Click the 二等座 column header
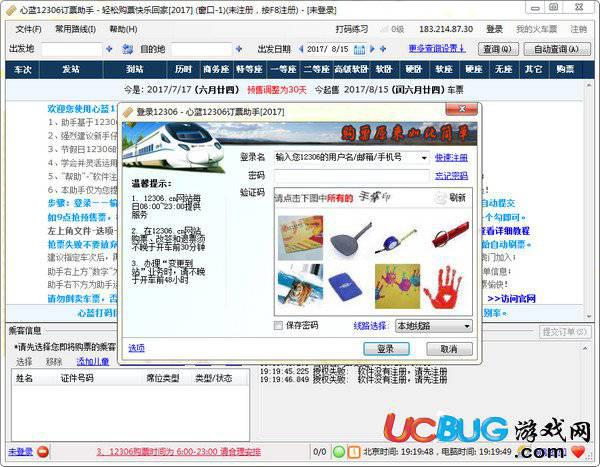The height and width of the screenshot is (467, 600). (316, 69)
